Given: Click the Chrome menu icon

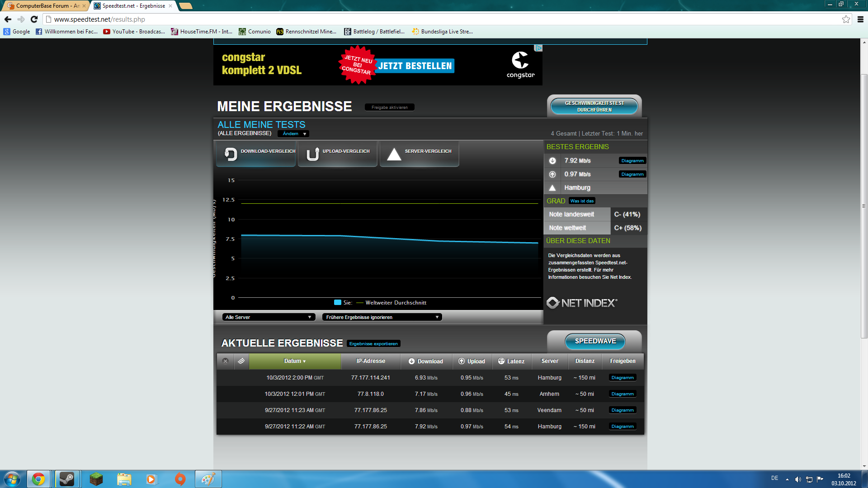Looking at the screenshot, I should 860,19.
